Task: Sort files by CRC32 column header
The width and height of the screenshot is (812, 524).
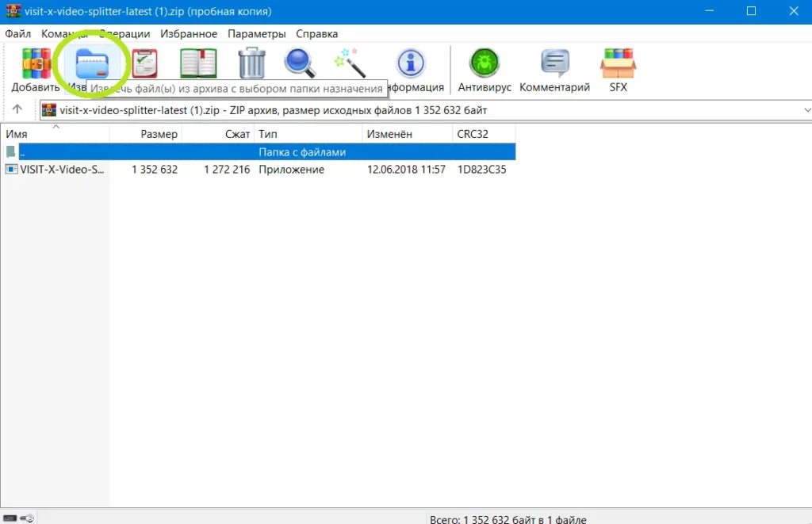Action: [485, 134]
